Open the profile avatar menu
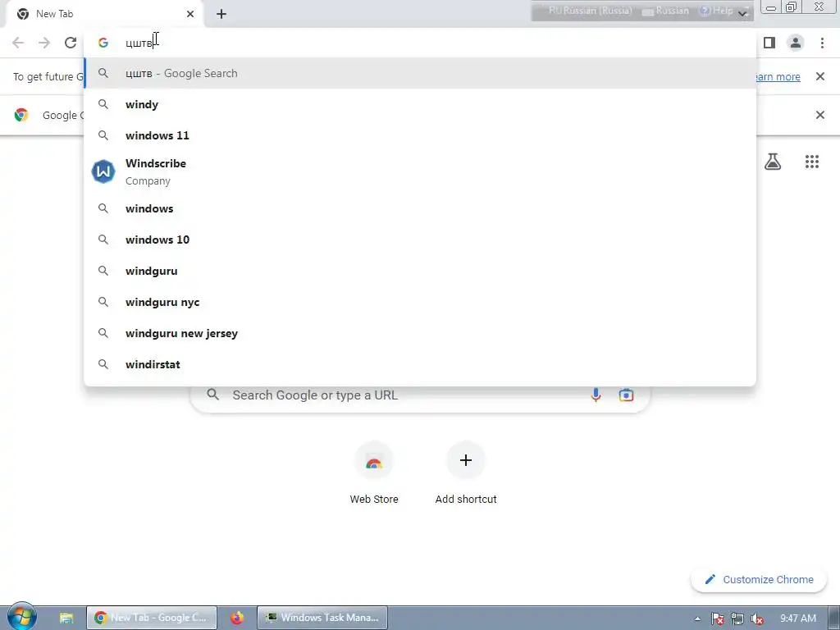Screen dimensions: 840x630 [x=796, y=43]
